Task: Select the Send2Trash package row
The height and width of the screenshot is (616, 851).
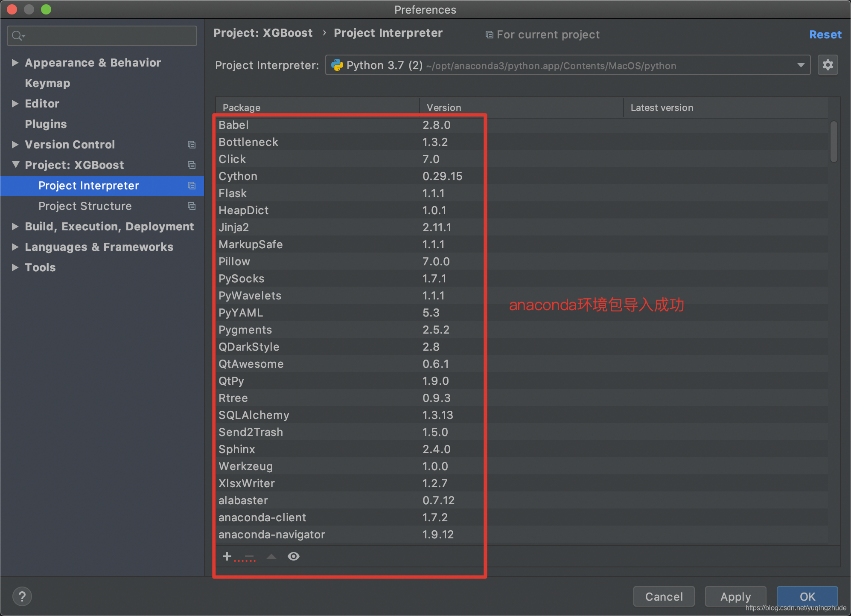Action: coord(522,432)
